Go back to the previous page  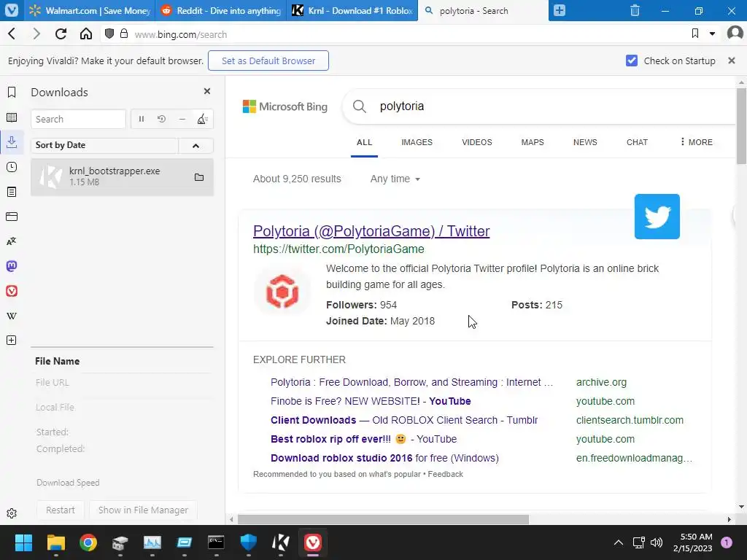click(x=12, y=34)
